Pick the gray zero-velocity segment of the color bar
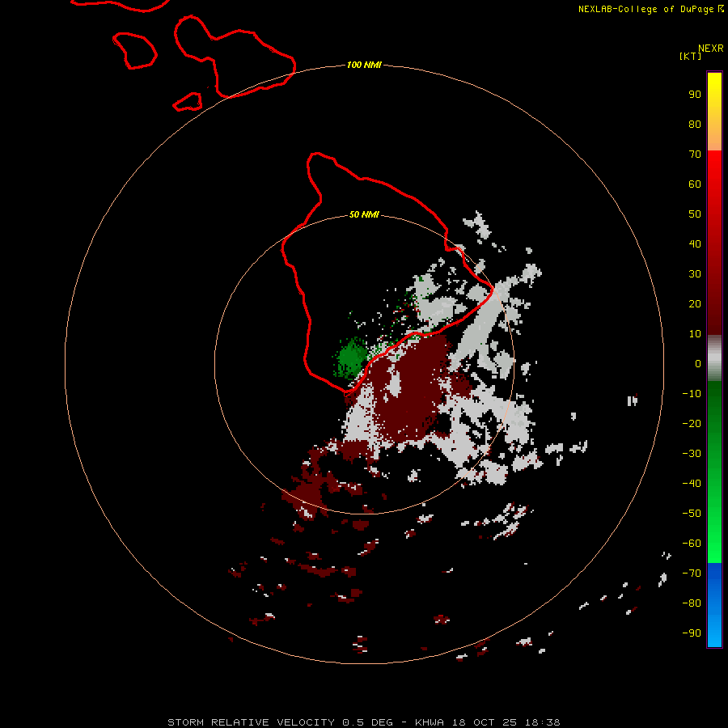The width and height of the screenshot is (728, 728). pos(714,358)
